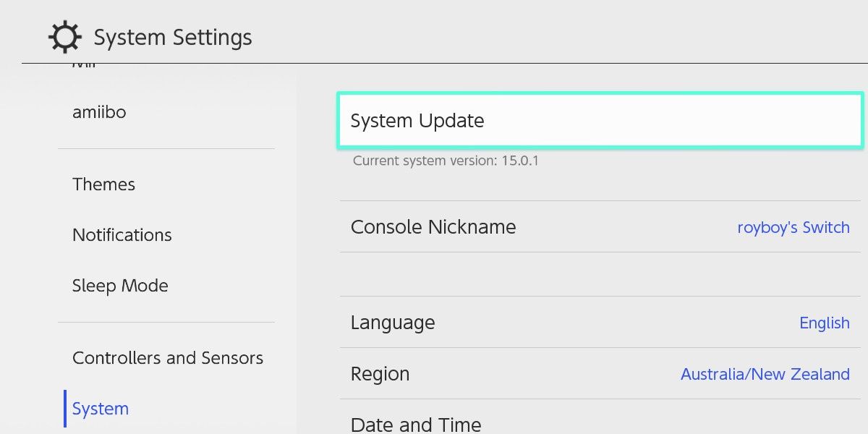
Task: Click the highlighted System Update row
Action: coord(599,120)
